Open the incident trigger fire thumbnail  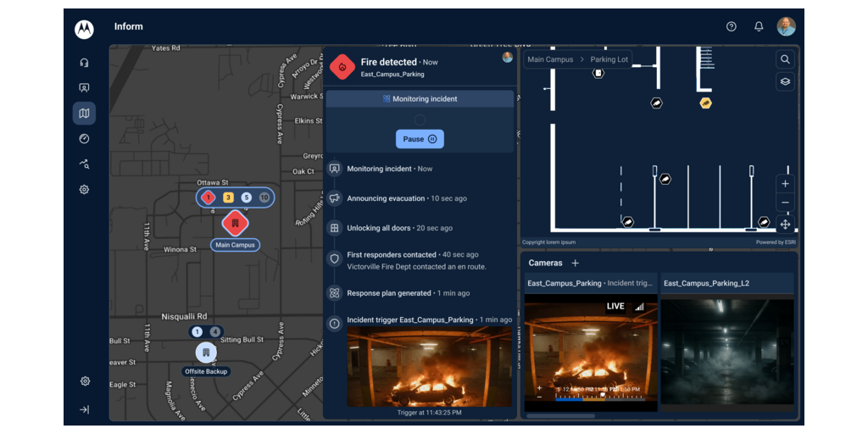(x=430, y=367)
